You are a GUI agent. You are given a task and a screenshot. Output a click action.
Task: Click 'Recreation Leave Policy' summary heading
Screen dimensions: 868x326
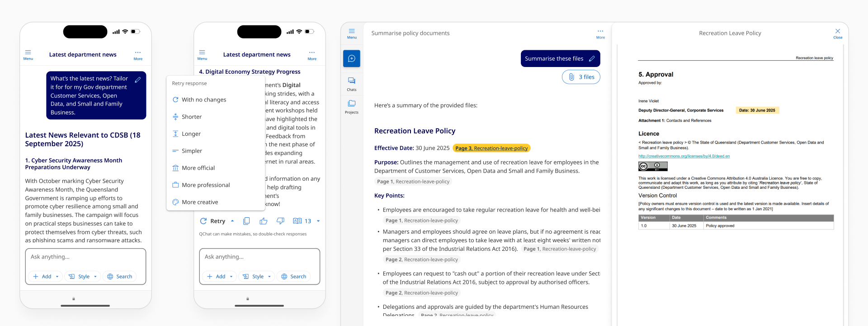pyautogui.click(x=415, y=131)
